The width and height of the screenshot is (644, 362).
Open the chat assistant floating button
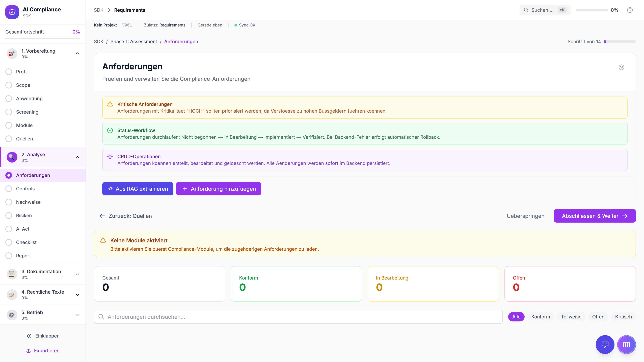(x=605, y=345)
